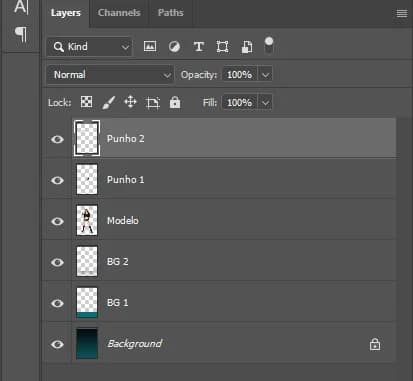
Task: Hide the Modelo layer
Action: point(57,221)
